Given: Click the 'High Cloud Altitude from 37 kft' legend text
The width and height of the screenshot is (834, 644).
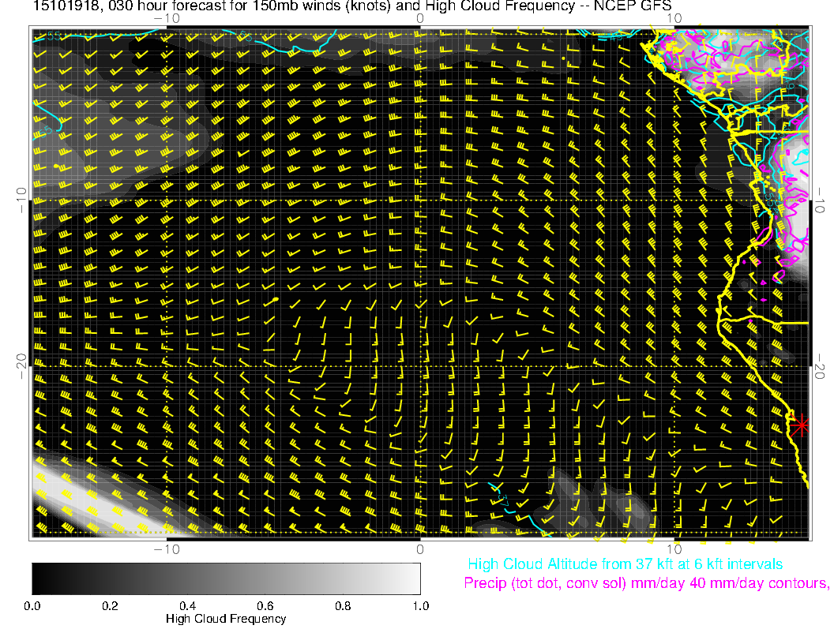Looking at the screenshot, I should tap(625, 563).
